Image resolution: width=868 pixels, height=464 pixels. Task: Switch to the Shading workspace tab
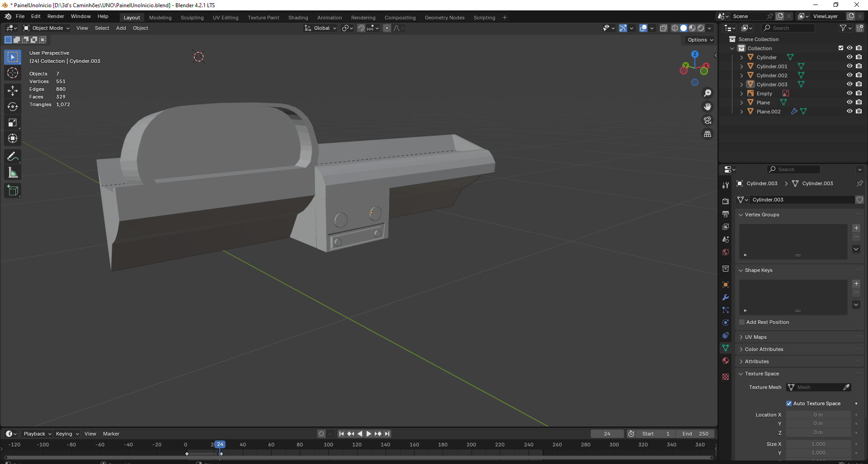[x=298, y=18]
